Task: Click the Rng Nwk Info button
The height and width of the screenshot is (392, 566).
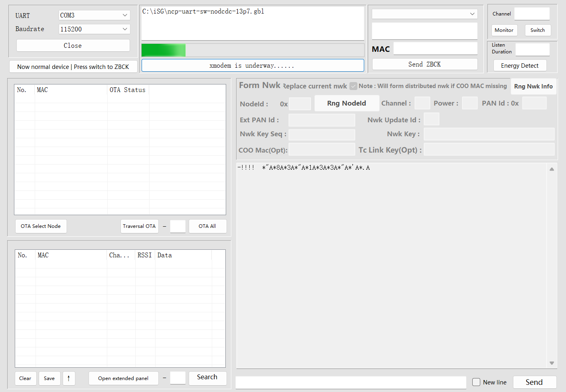Action: [533, 86]
